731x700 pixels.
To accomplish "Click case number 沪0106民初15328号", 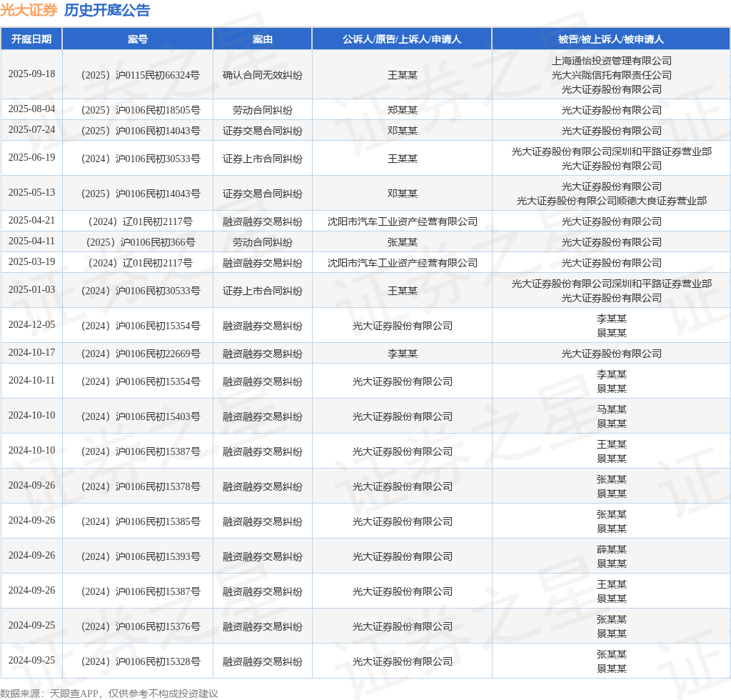I will pos(141,661).
